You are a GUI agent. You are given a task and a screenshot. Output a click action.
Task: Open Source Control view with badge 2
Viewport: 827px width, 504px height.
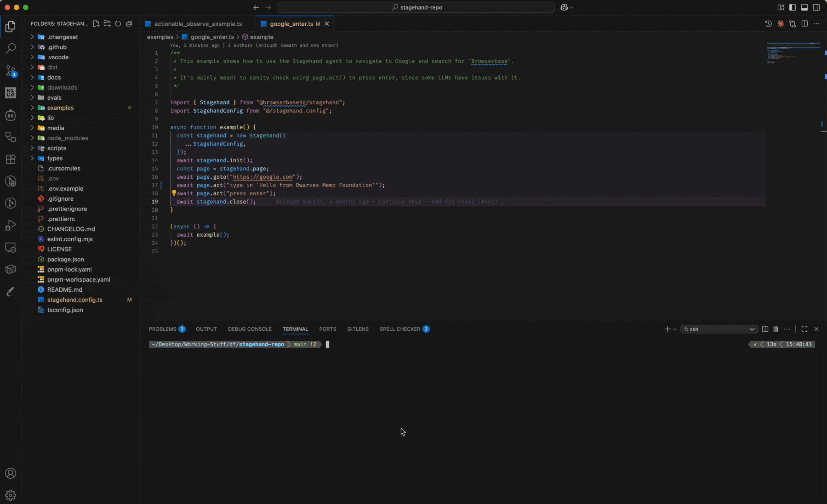(x=11, y=71)
